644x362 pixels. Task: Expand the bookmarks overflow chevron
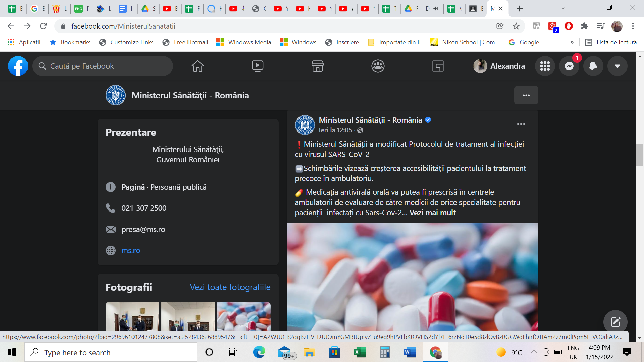point(572,42)
